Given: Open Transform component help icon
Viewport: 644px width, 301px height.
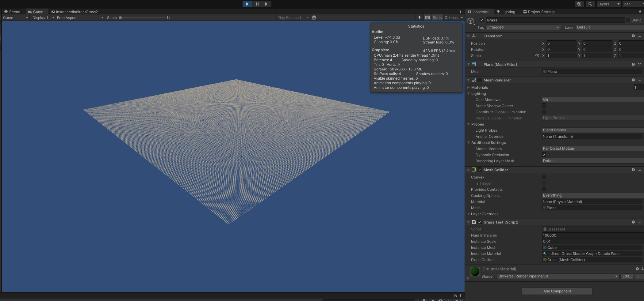Looking at the screenshot, I should click(633, 36).
